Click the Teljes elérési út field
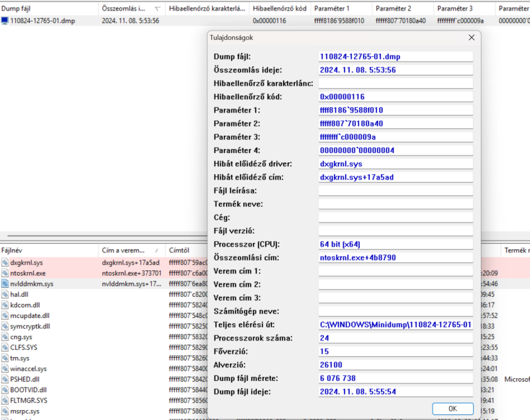 396,325
